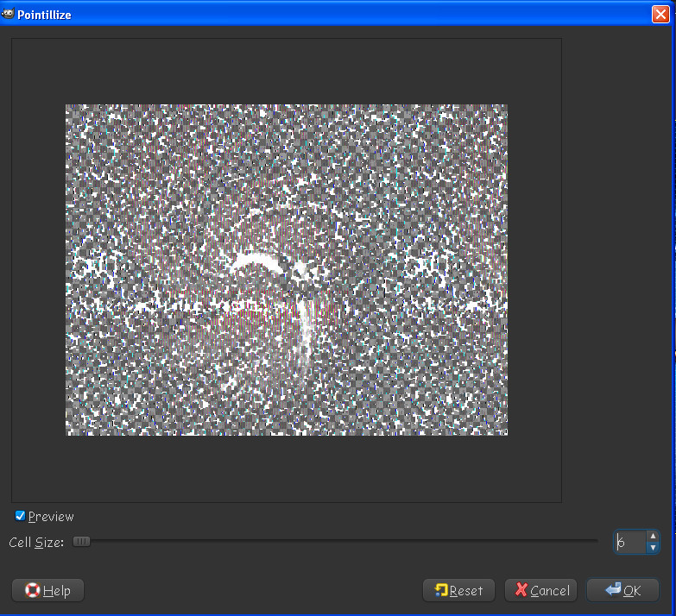Increase Cell Size with up arrow

(x=653, y=536)
